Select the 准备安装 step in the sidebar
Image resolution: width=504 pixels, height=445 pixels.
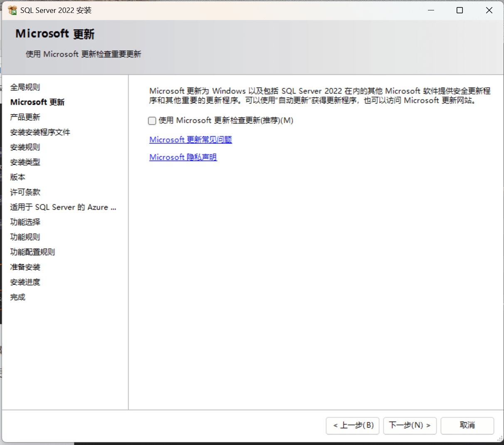[x=25, y=267]
